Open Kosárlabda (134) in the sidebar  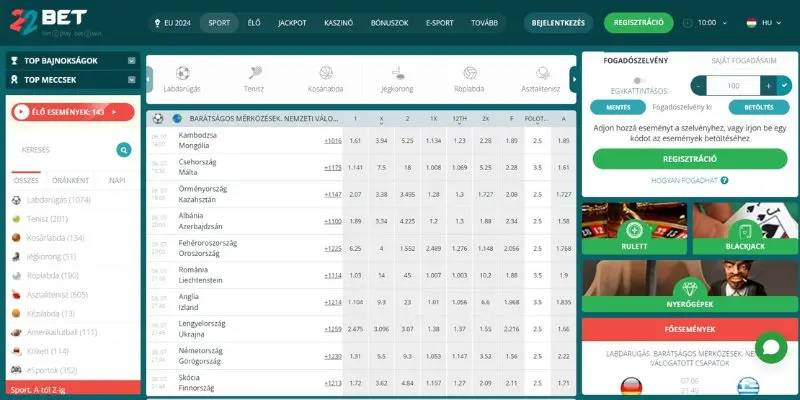[56, 238]
